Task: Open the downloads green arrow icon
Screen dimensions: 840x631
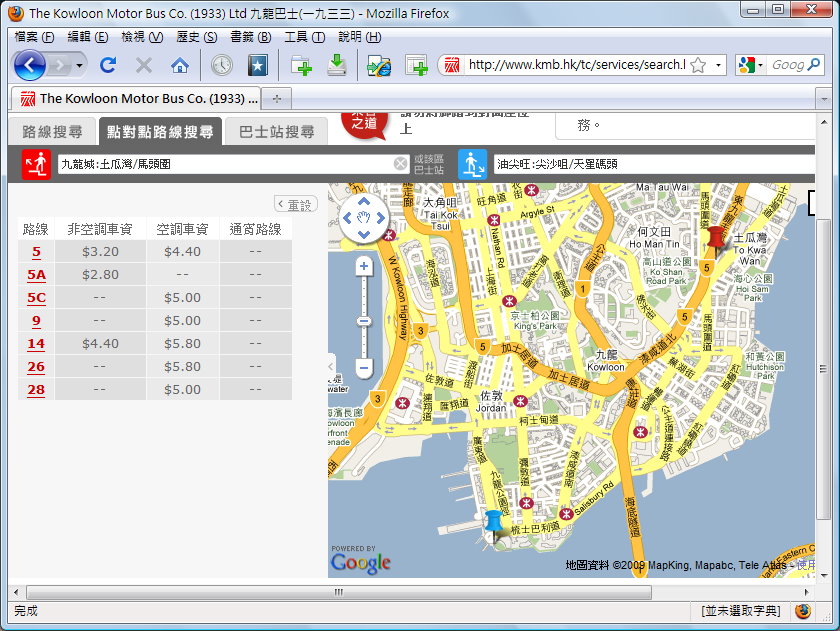Action: (336, 65)
